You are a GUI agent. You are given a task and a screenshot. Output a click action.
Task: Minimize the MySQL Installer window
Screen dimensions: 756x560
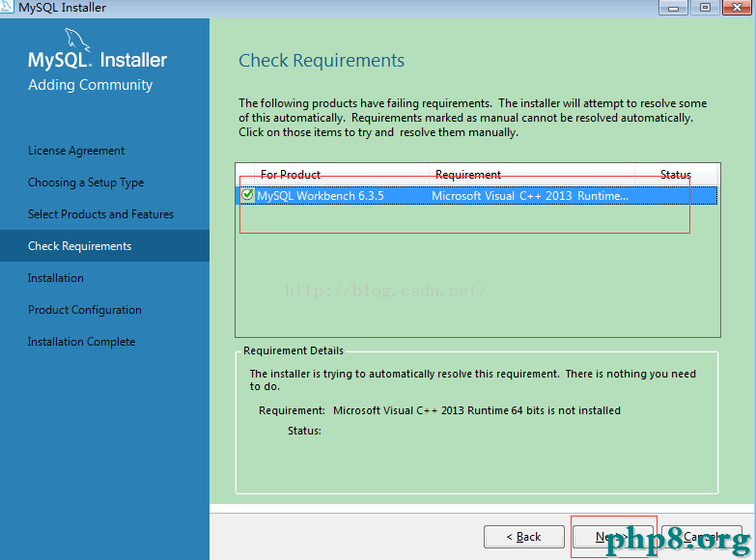click(x=674, y=7)
